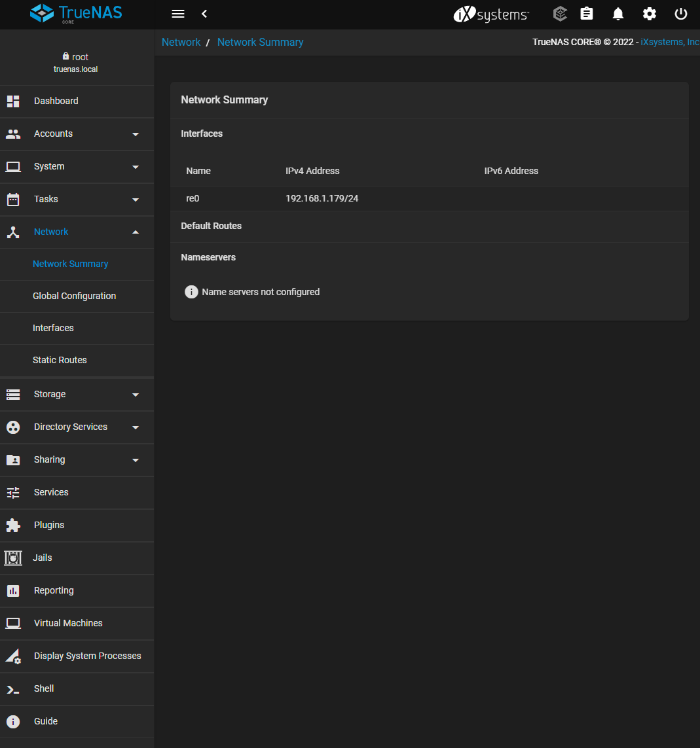Click the Sharing folder icon

coord(13,460)
